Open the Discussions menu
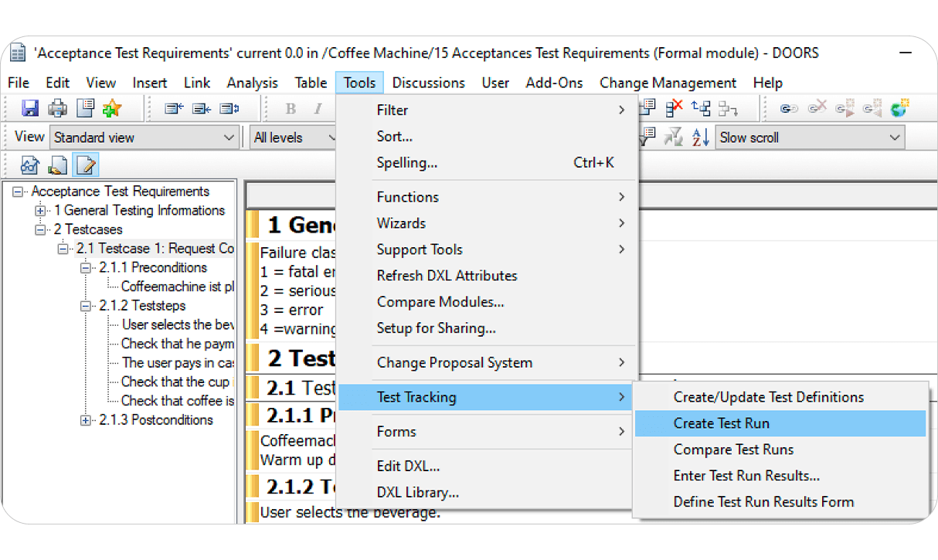This screenshot has height=560, width=938. (x=428, y=83)
